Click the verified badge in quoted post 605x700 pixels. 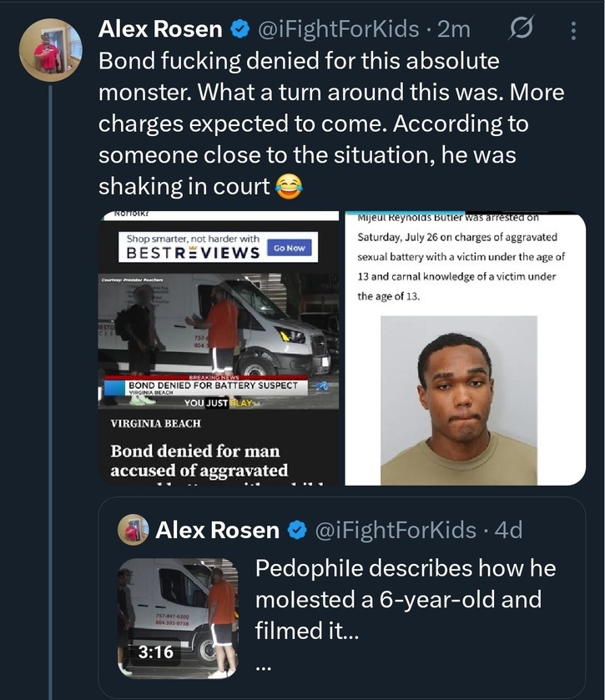[x=297, y=531]
